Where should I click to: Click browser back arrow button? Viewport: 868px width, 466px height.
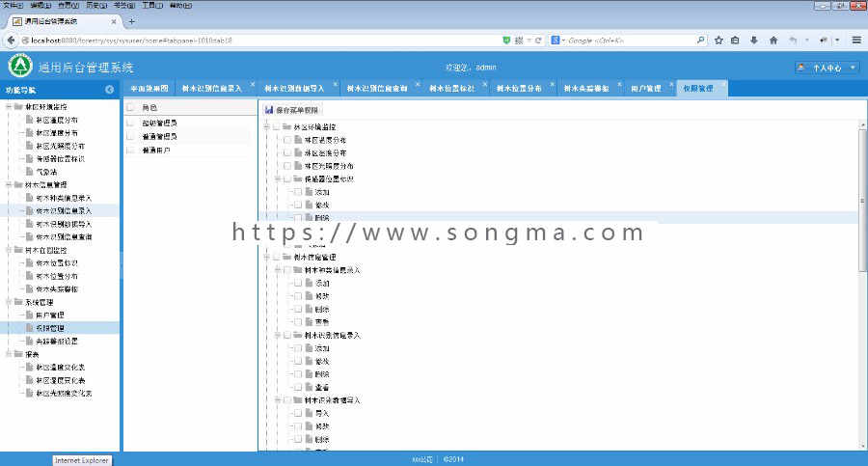coord(11,40)
